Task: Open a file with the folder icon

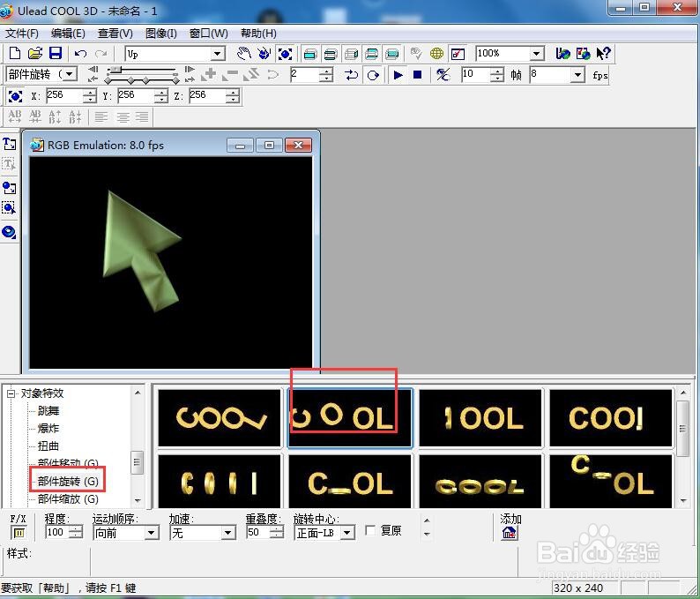Action: [34, 54]
